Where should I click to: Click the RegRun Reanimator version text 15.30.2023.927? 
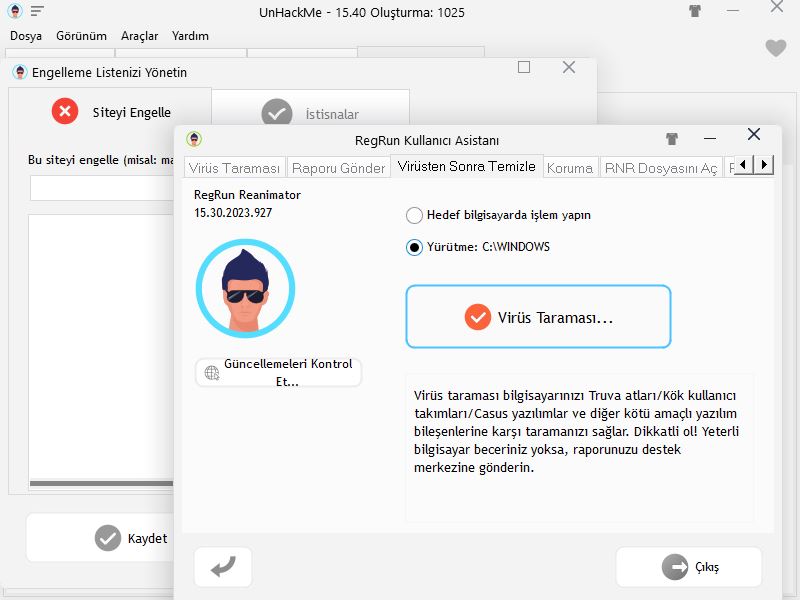(233, 213)
